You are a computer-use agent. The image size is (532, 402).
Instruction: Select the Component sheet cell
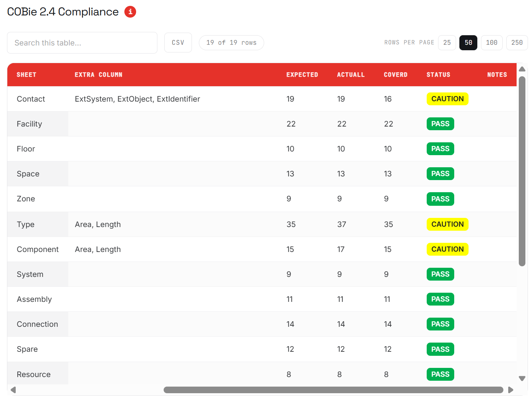pyautogui.click(x=38, y=249)
